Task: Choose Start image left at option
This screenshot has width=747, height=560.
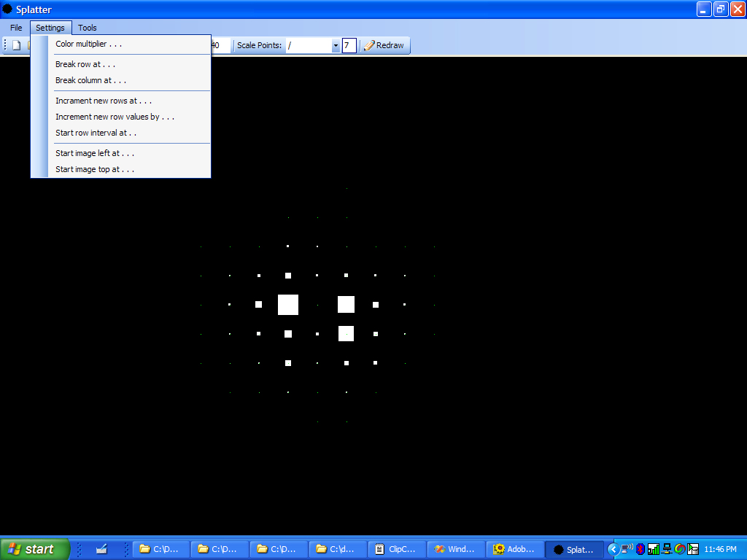Action: [95, 153]
